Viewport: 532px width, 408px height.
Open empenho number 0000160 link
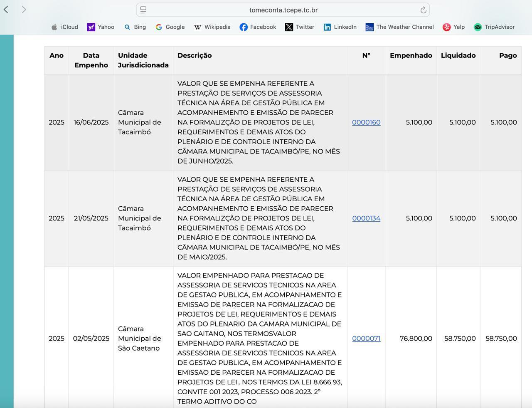click(366, 122)
